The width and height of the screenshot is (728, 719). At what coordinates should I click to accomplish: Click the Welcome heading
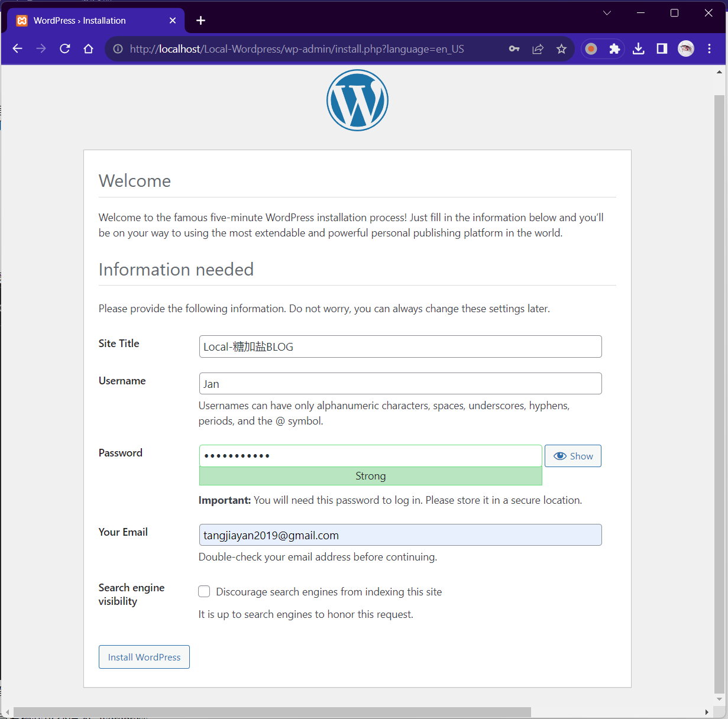[135, 181]
